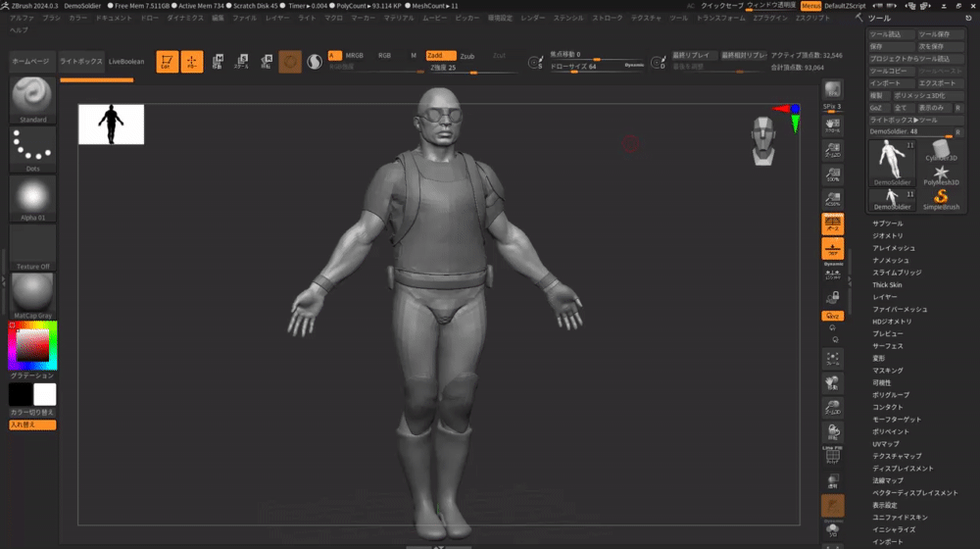The height and width of the screenshot is (549, 980).
Task: Toggle the XYZ rotation button
Action: (x=832, y=317)
